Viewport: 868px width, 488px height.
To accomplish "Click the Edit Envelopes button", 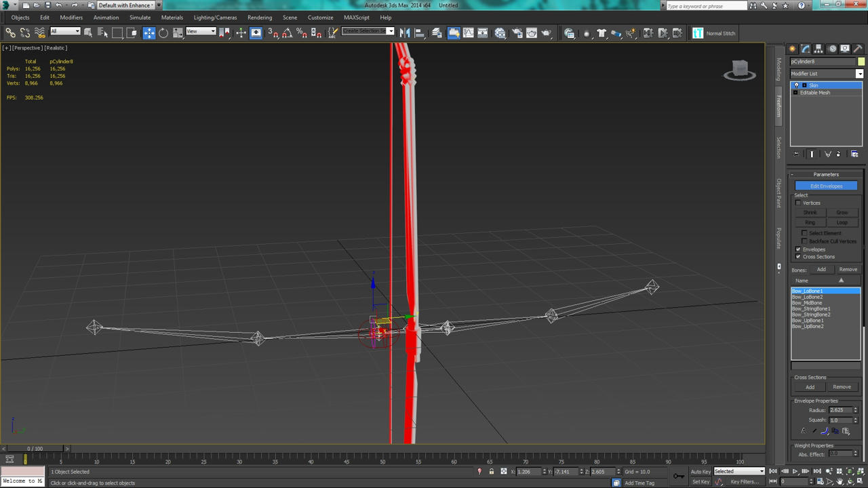I will tap(826, 186).
